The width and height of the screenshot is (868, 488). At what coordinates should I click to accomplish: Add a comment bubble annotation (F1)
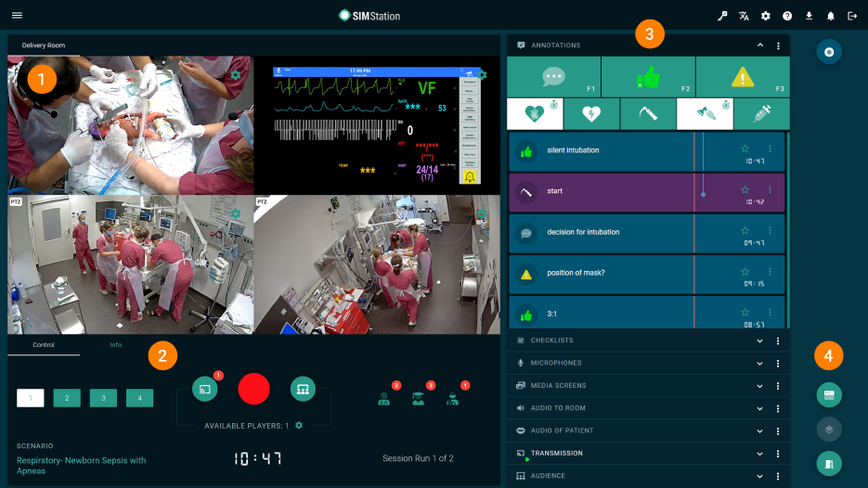tap(553, 77)
